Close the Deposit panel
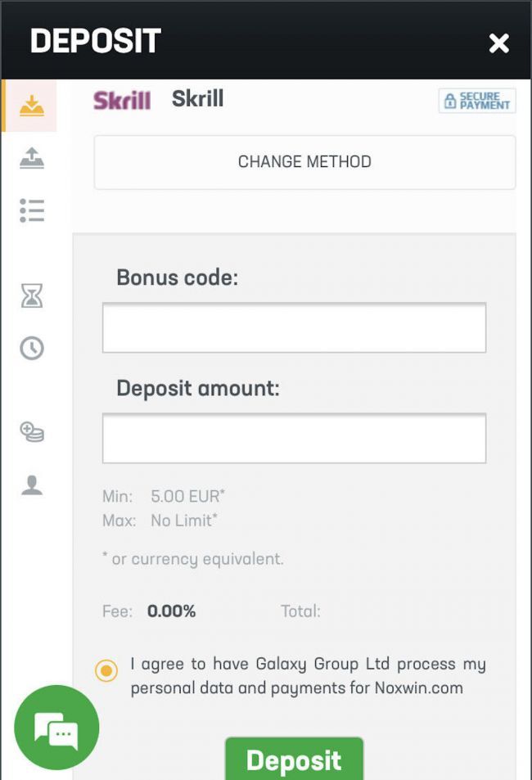Viewport: 532px width, 780px height. [498, 43]
